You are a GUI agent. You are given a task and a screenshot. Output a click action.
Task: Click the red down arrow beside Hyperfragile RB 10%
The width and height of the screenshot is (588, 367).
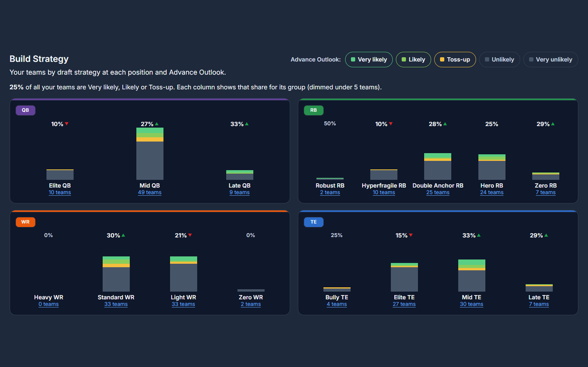[391, 124]
